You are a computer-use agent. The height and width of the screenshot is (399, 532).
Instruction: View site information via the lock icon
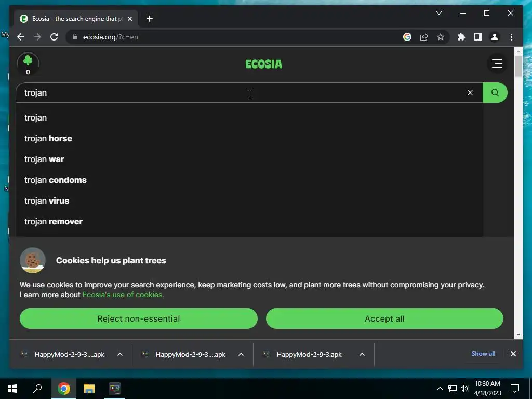(x=75, y=37)
